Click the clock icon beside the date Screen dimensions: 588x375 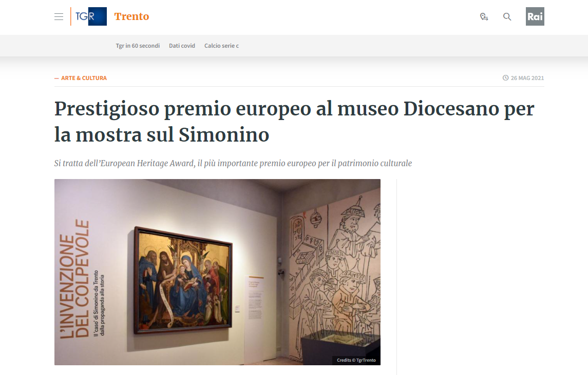[505, 78]
